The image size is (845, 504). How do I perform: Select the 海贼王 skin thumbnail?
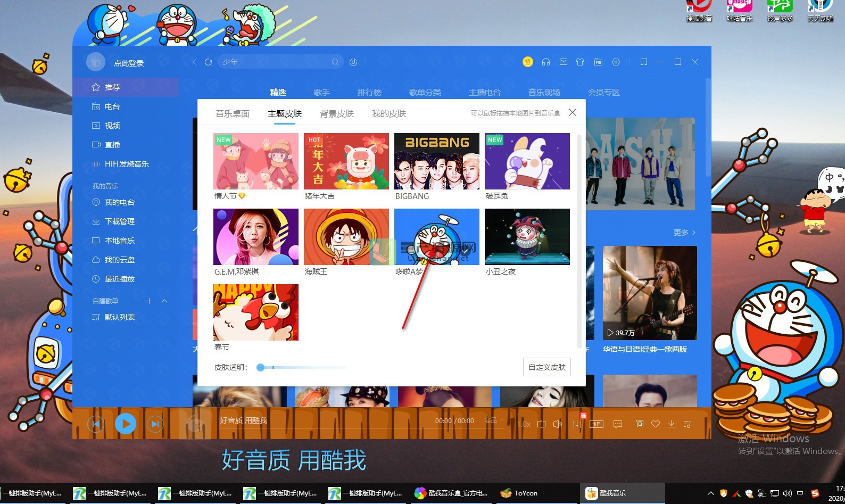click(346, 237)
